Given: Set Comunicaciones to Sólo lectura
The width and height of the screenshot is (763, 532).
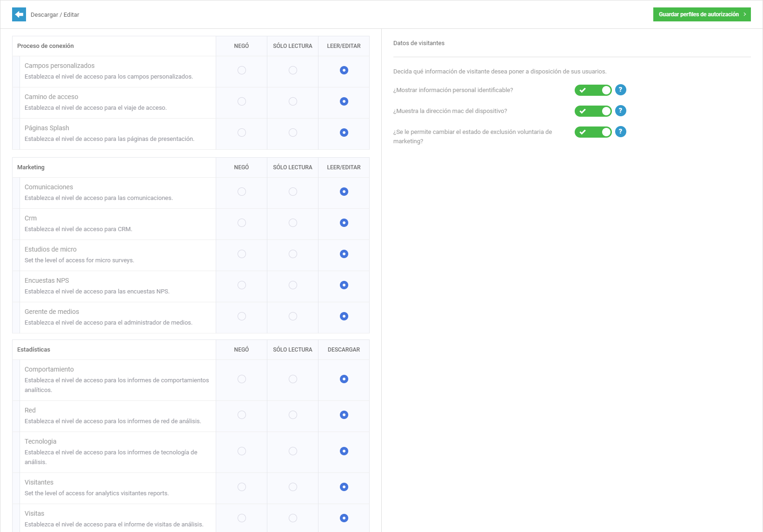Looking at the screenshot, I should [x=293, y=192].
